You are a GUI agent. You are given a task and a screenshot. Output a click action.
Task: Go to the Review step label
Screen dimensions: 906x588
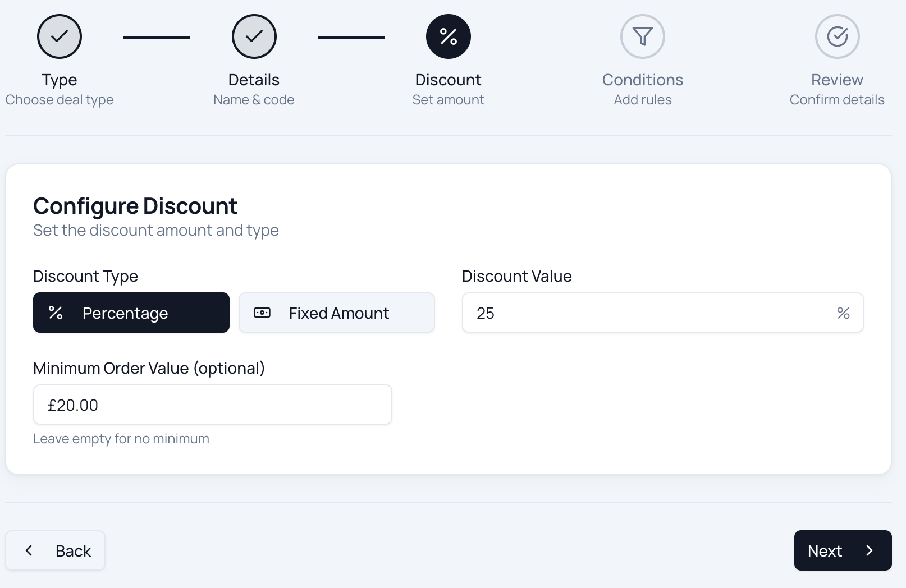[837, 80]
